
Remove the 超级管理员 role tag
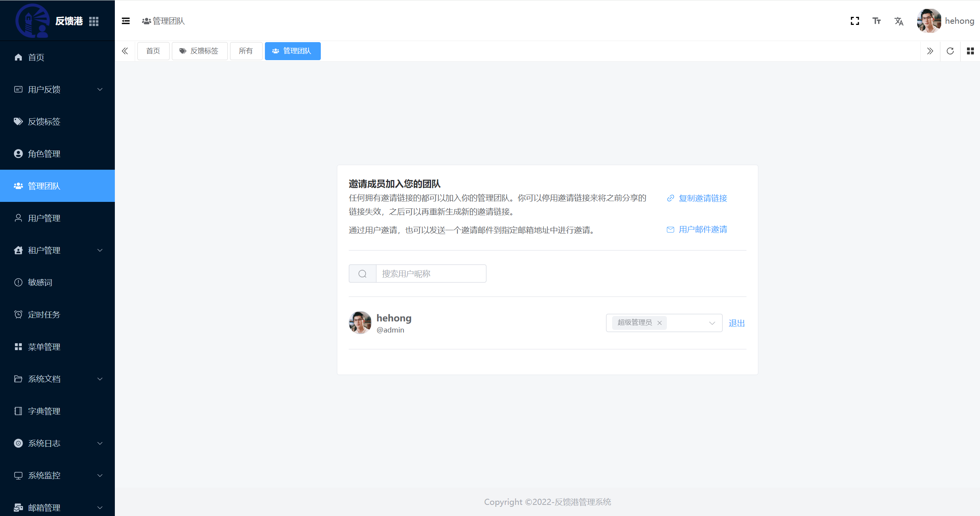660,323
